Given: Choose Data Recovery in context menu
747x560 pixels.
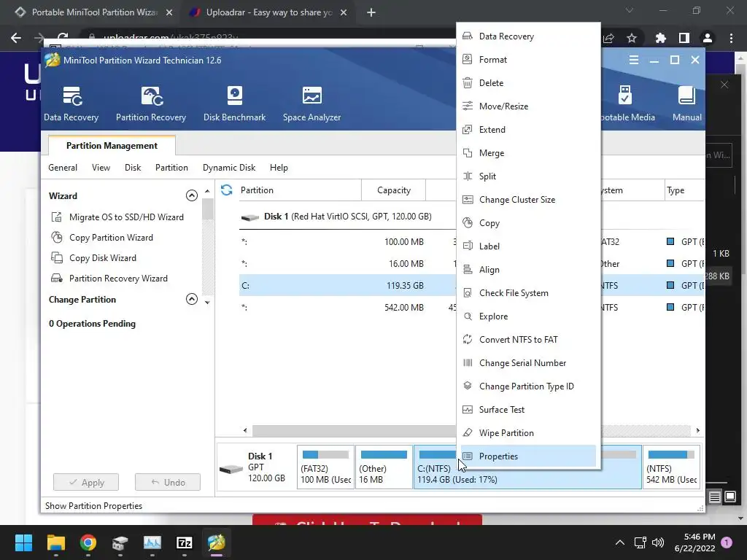Looking at the screenshot, I should tap(528, 36).
